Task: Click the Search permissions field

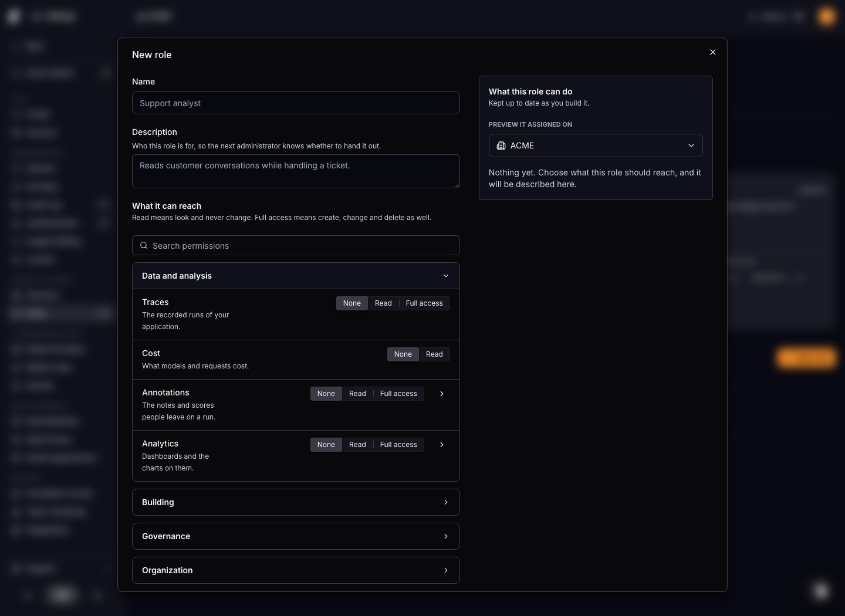Action: tap(296, 245)
